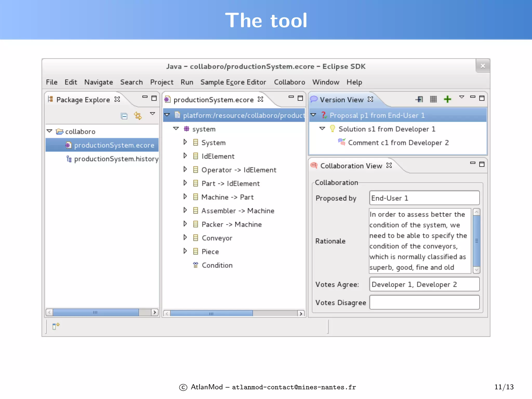Click the Votes Disagree field
The image size is (532, 399).
click(x=424, y=302)
